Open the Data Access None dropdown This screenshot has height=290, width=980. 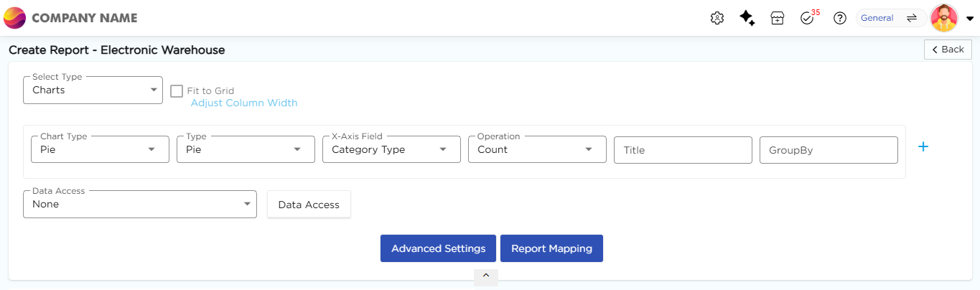click(x=139, y=205)
